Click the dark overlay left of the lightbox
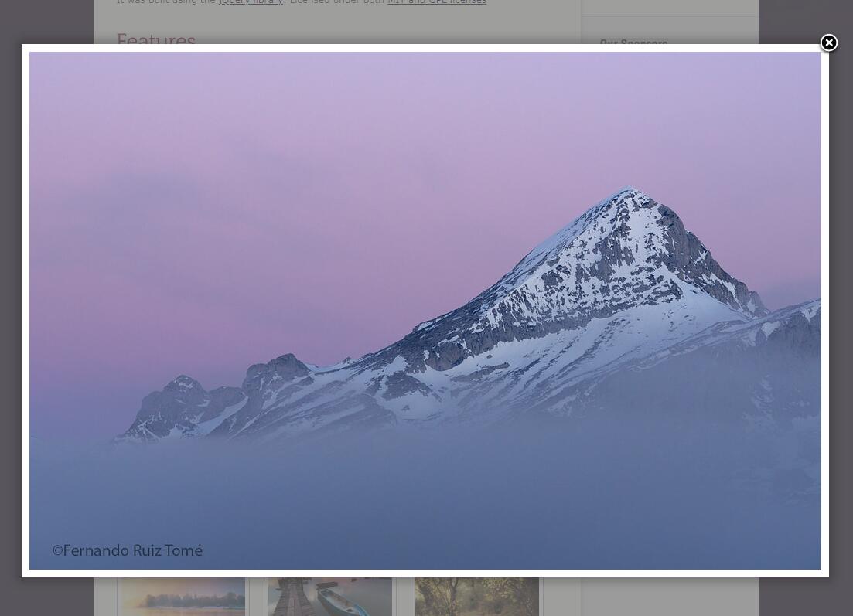The height and width of the screenshot is (616, 853). point(10,309)
